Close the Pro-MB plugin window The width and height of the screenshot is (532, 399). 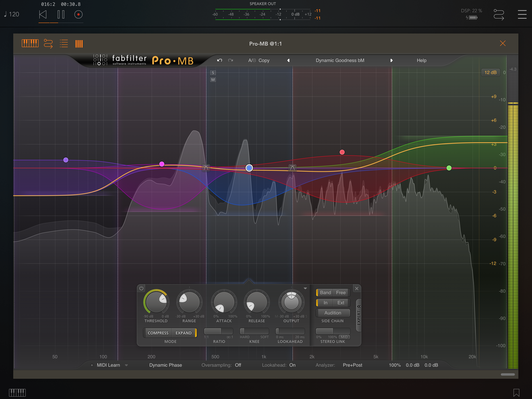[x=503, y=43]
